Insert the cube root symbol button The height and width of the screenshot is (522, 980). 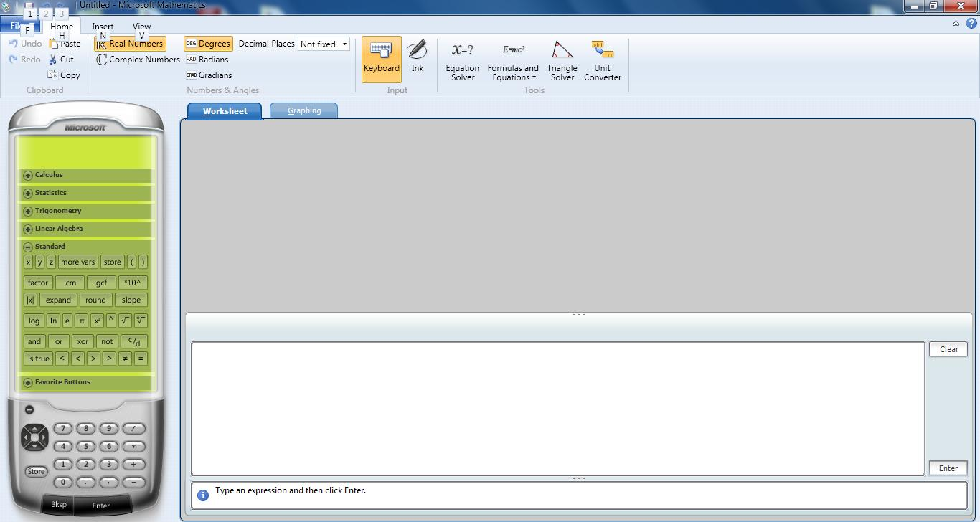click(141, 321)
